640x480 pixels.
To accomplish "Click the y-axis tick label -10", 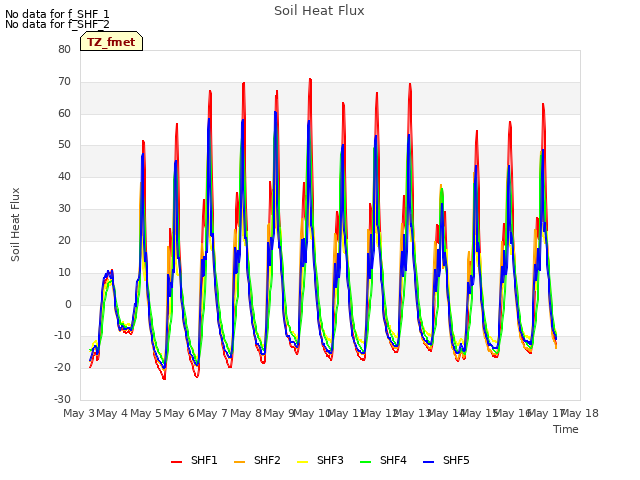I will (63, 336).
